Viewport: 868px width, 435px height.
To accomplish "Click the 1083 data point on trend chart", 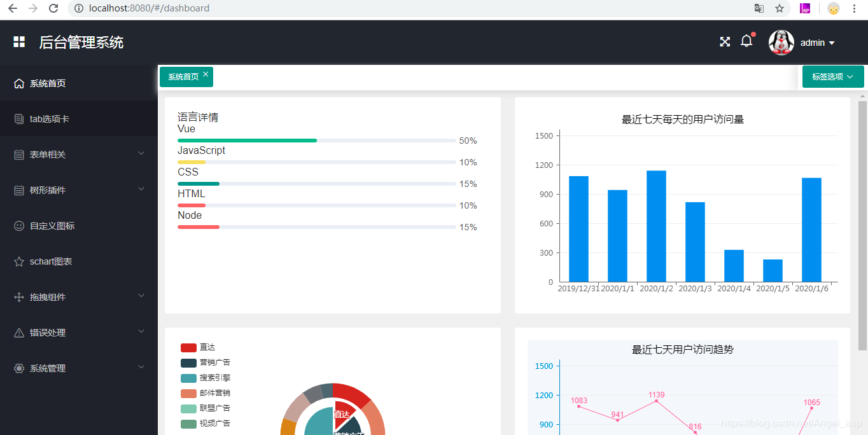I will [x=578, y=406].
